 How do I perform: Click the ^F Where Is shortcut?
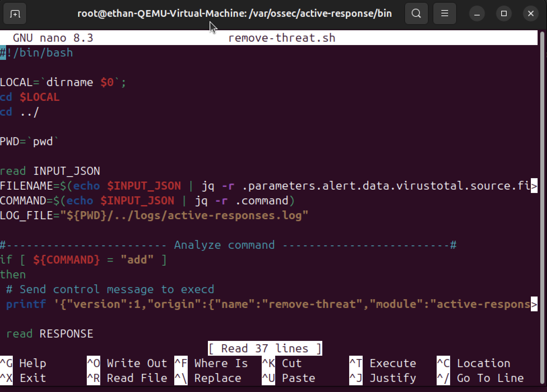211,363
